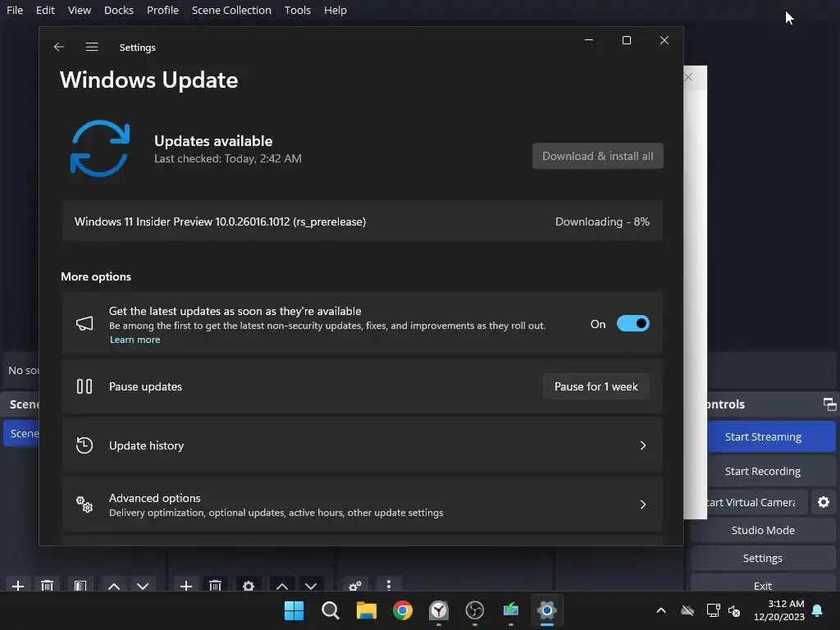Open OBS audio mixer three-dot menu

pos(389,586)
